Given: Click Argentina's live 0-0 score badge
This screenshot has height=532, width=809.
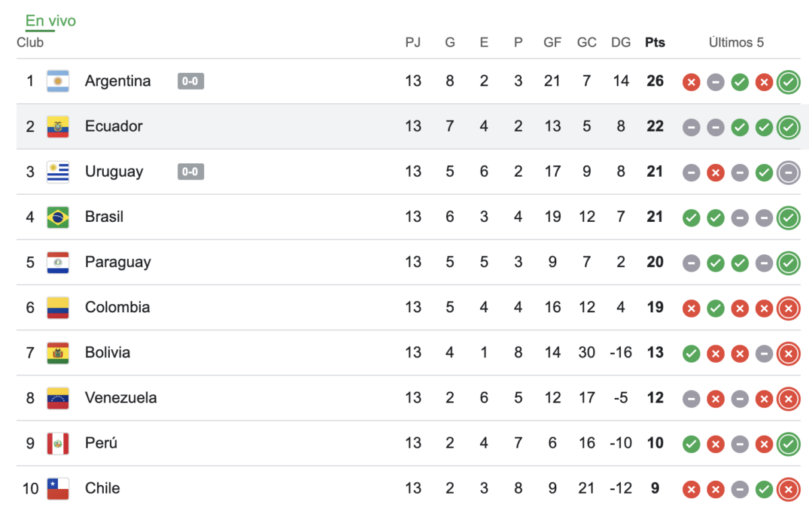Looking at the screenshot, I should [191, 82].
